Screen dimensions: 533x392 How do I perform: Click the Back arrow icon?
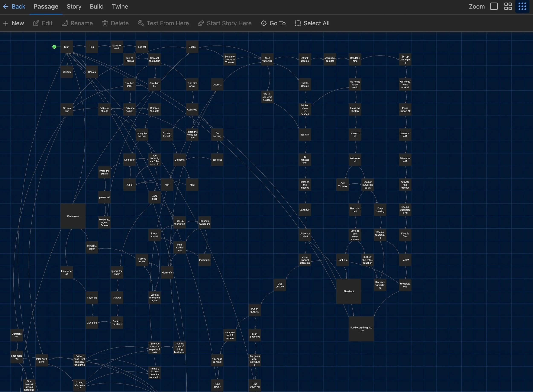click(6, 7)
